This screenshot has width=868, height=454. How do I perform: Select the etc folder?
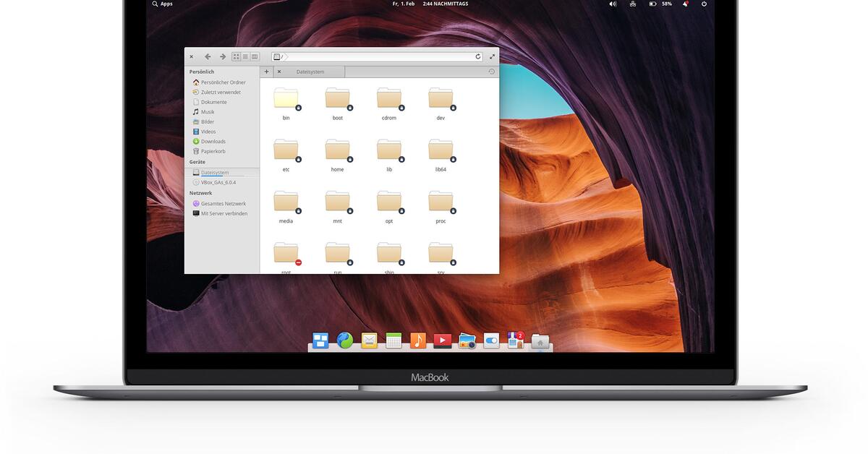(286, 155)
